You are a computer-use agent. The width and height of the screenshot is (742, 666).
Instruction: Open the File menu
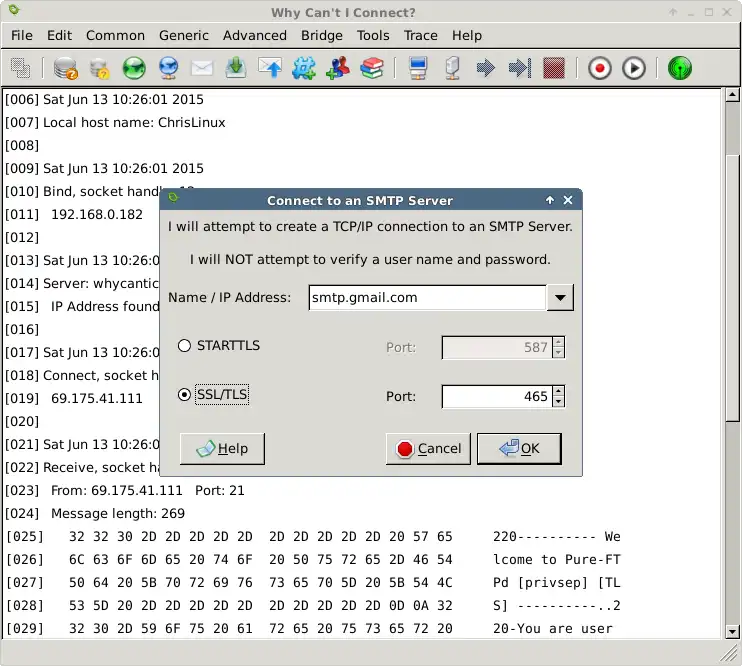(22, 36)
